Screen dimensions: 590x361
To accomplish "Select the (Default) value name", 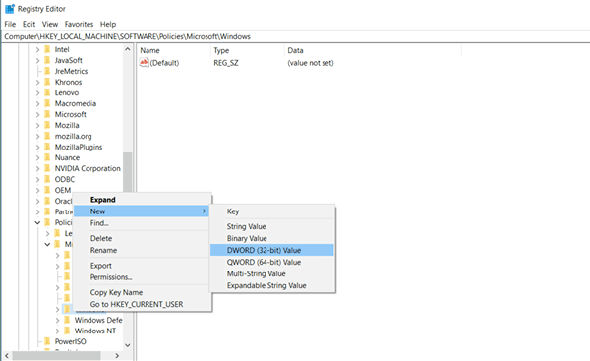I will (164, 63).
